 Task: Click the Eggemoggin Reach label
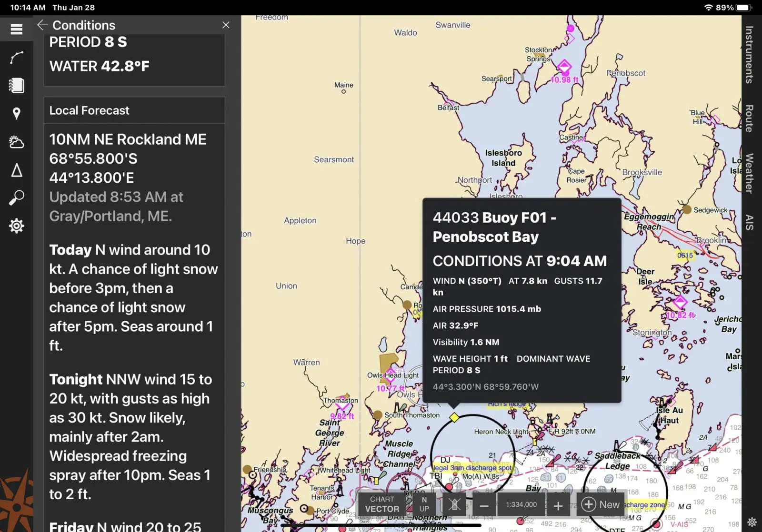tap(649, 221)
